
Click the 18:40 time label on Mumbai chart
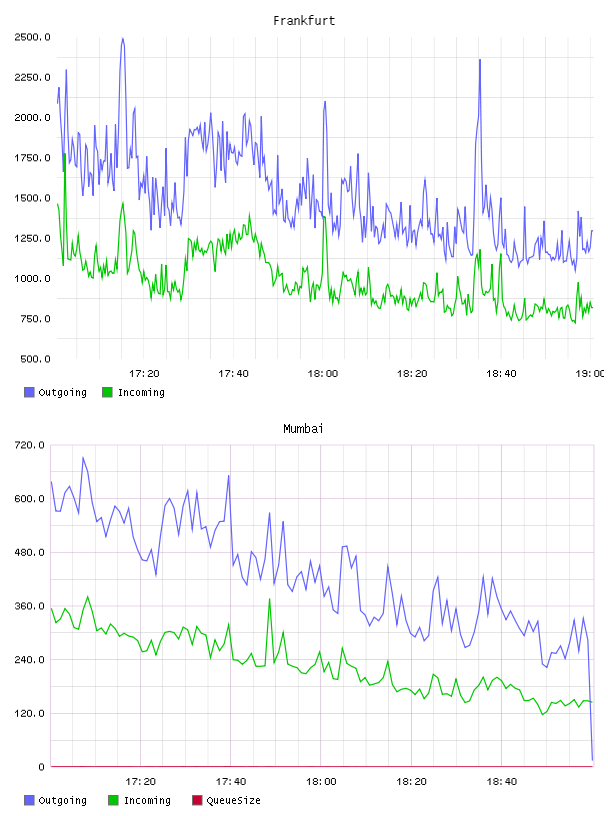click(x=502, y=782)
